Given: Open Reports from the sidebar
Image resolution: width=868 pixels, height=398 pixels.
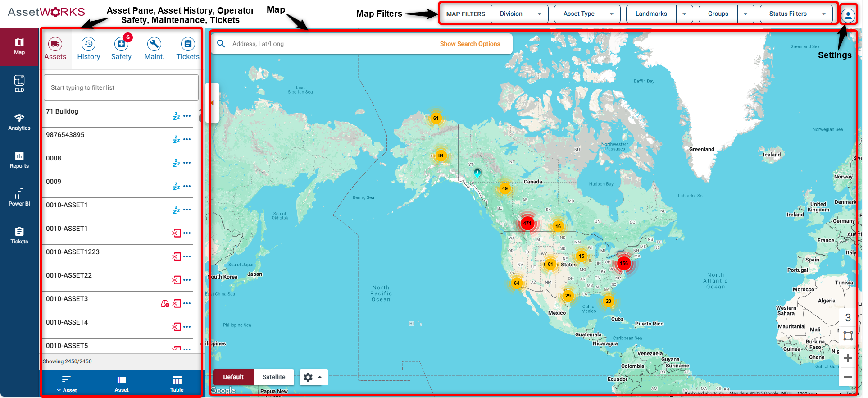Looking at the screenshot, I should [19, 160].
